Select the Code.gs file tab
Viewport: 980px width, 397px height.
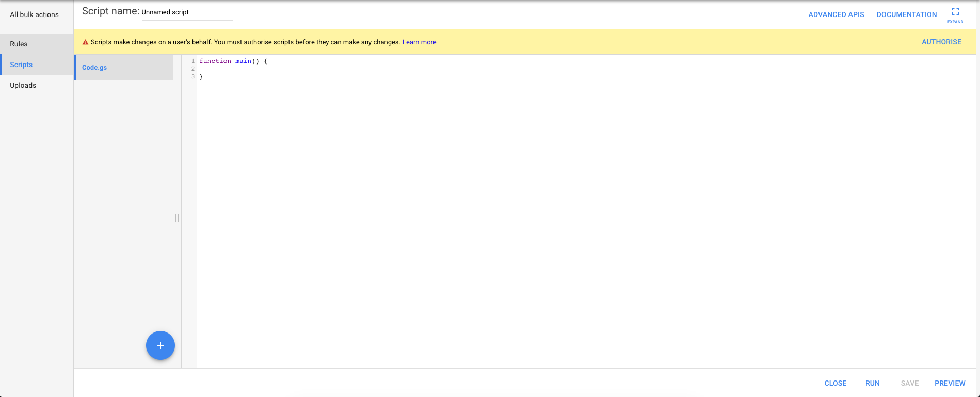(x=94, y=68)
